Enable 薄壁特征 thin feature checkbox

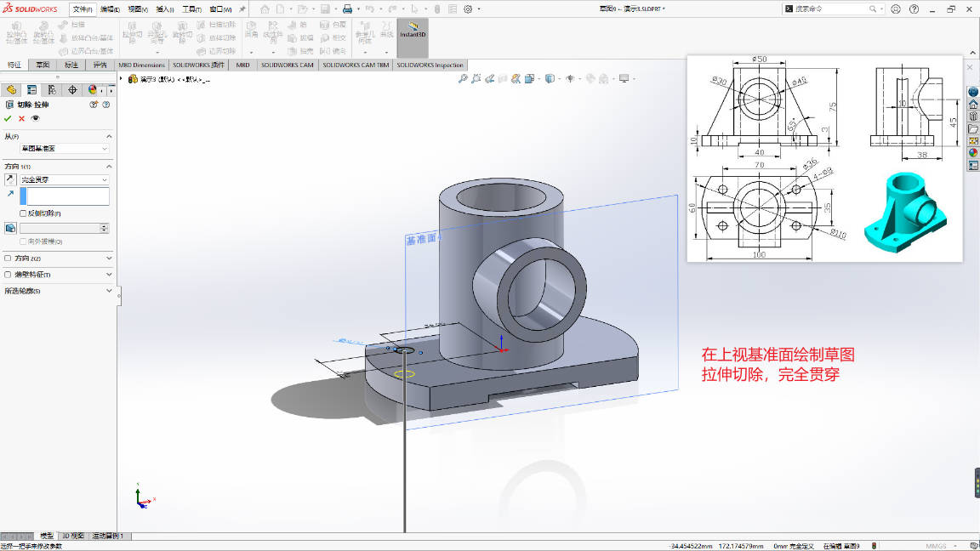(x=8, y=275)
